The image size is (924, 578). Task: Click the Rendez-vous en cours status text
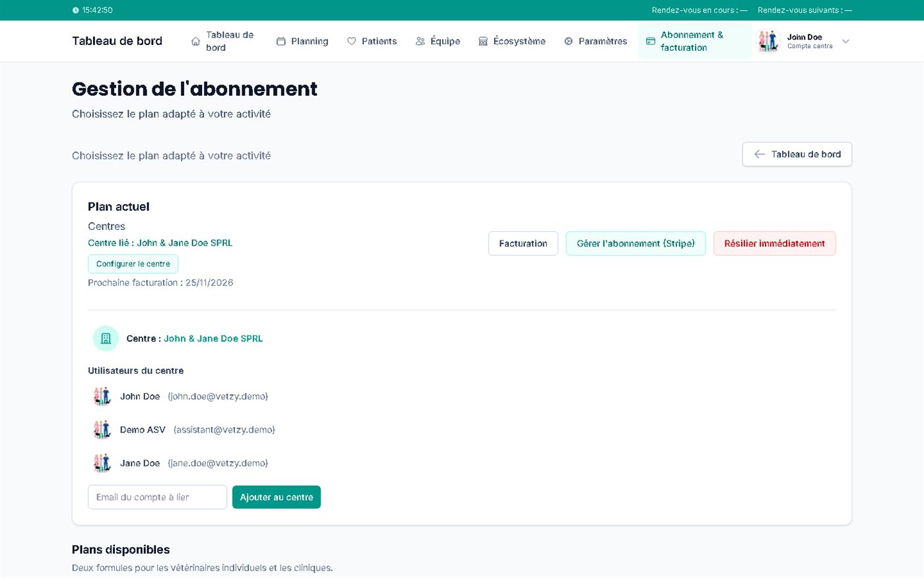[700, 11]
